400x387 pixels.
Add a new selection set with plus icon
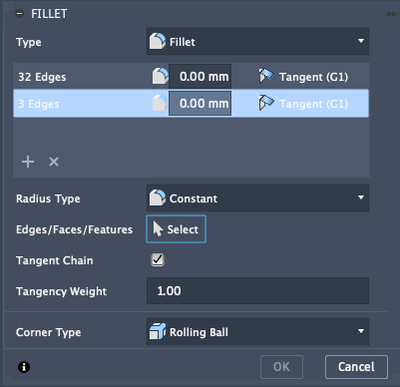tap(28, 162)
